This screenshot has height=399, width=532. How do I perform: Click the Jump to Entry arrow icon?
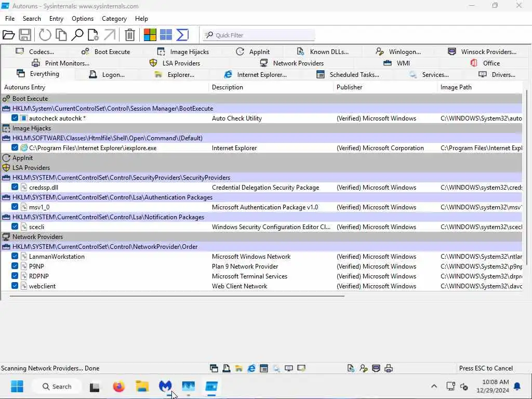click(110, 35)
